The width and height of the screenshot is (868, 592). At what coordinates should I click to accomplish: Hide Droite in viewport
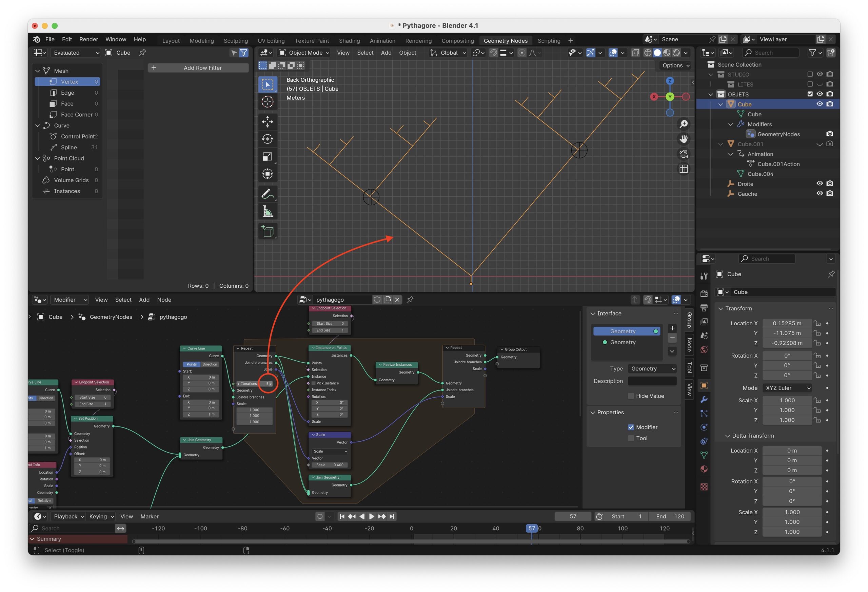[820, 184]
